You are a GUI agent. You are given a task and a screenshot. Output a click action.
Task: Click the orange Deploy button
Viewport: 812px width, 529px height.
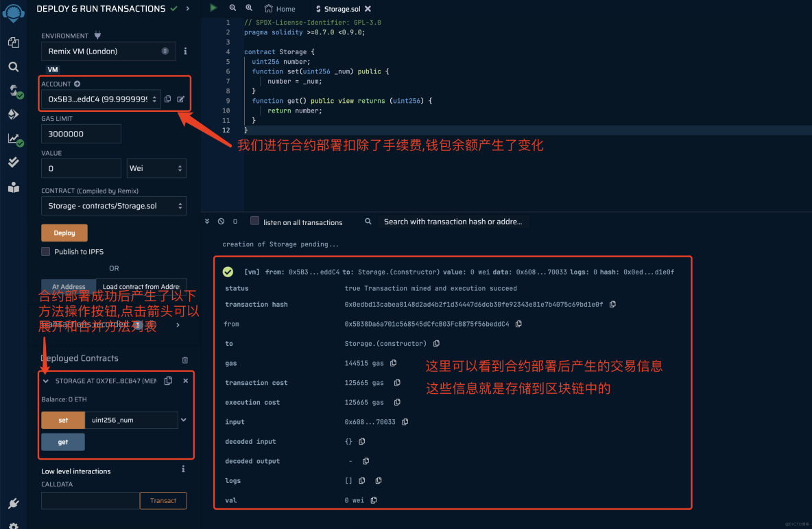(64, 233)
